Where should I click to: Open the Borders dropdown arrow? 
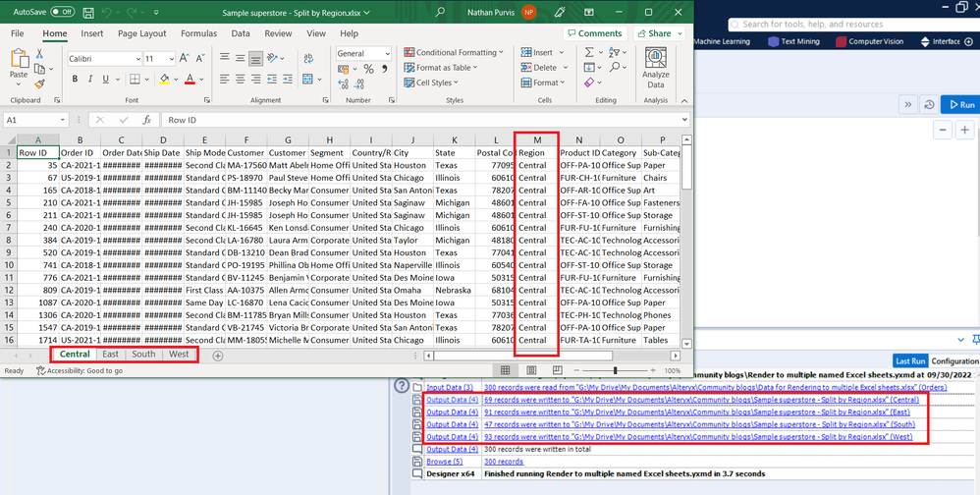point(147,80)
